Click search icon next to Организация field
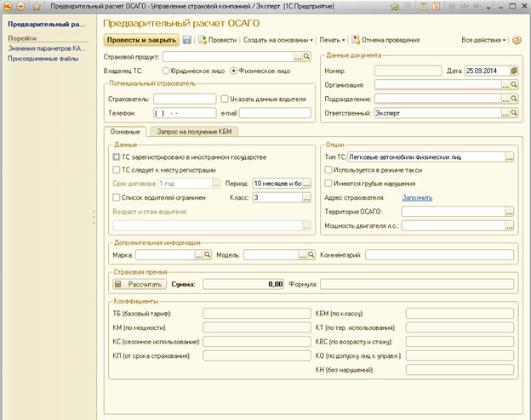 click(514, 85)
